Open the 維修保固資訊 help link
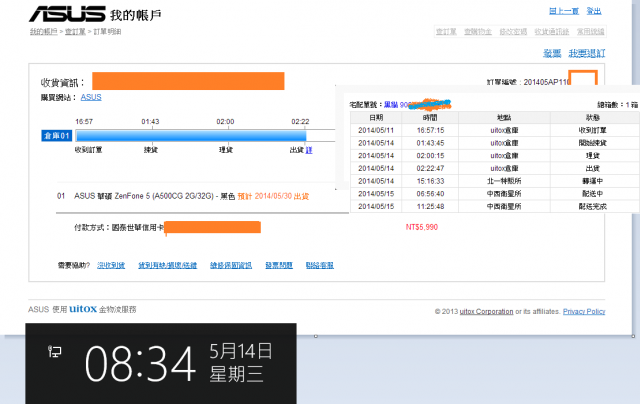 (231, 265)
